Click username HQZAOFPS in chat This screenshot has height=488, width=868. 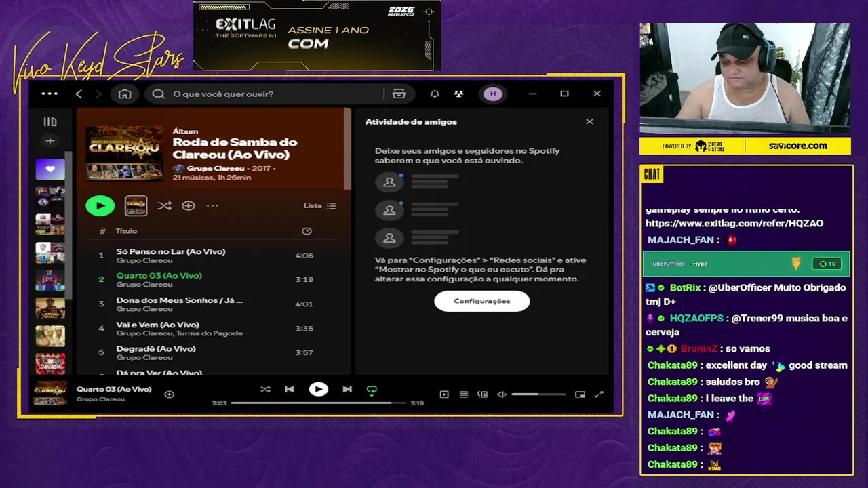coord(696,318)
